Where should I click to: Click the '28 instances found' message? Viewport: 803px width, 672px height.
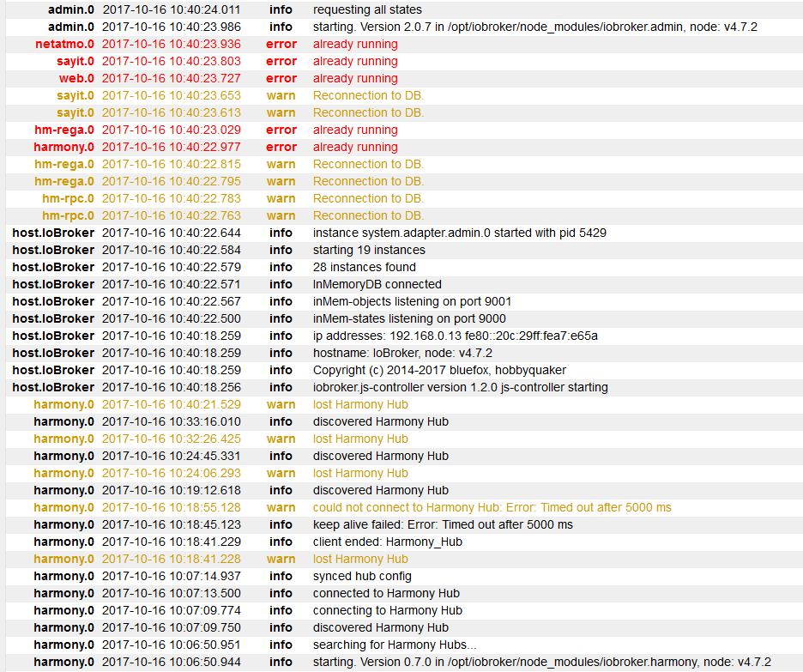tap(364, 267)
